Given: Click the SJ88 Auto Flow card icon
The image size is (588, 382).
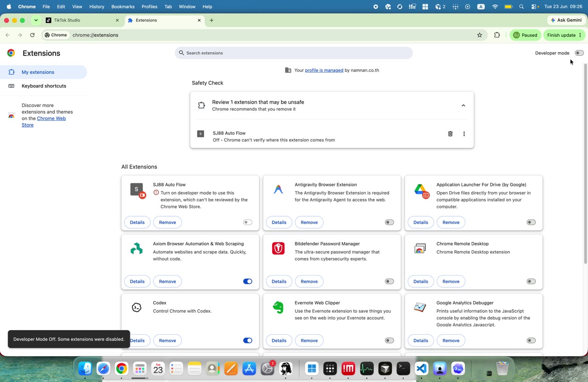Looking at the screenshot, I should coord(137,190).
